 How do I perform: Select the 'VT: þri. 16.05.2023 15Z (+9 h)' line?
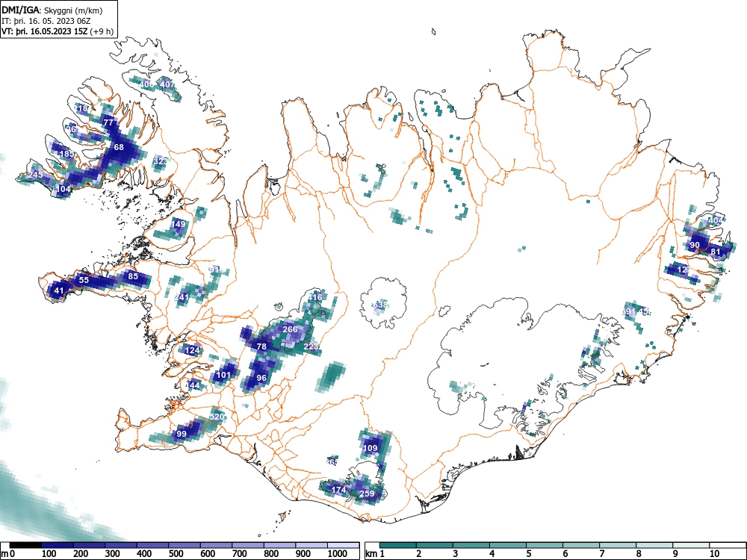pyautogui.click(x=58, y=31)
